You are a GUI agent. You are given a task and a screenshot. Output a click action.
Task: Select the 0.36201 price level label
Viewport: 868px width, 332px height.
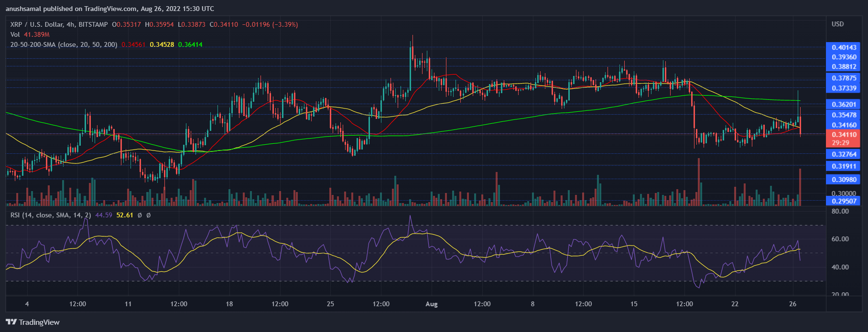pos(844,104)
